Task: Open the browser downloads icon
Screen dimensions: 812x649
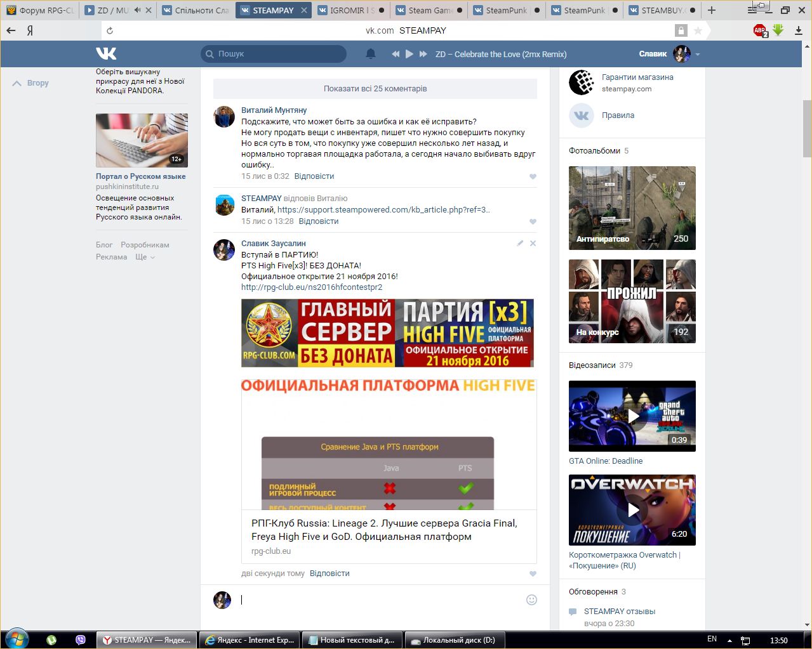Action: 798,30
